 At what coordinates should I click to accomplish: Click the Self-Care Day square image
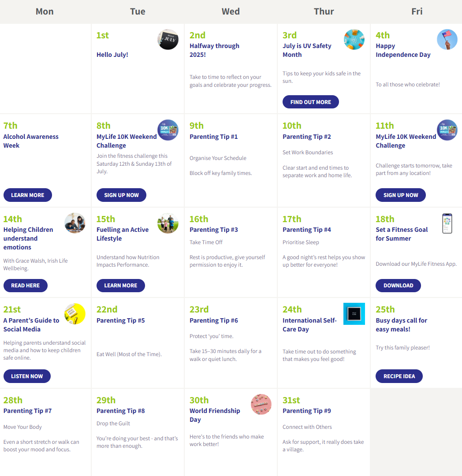click(x=354, y=314)
